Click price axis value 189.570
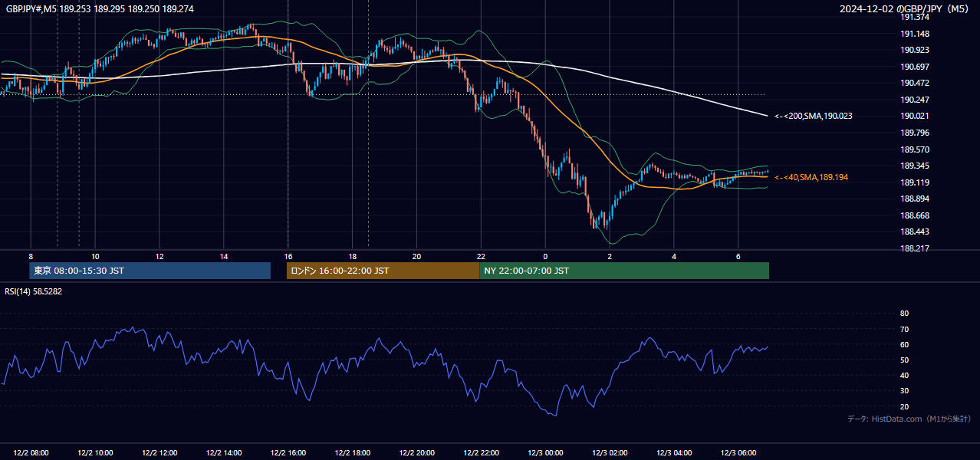Screen dimensions: 980x460 [x=914, y=149]
